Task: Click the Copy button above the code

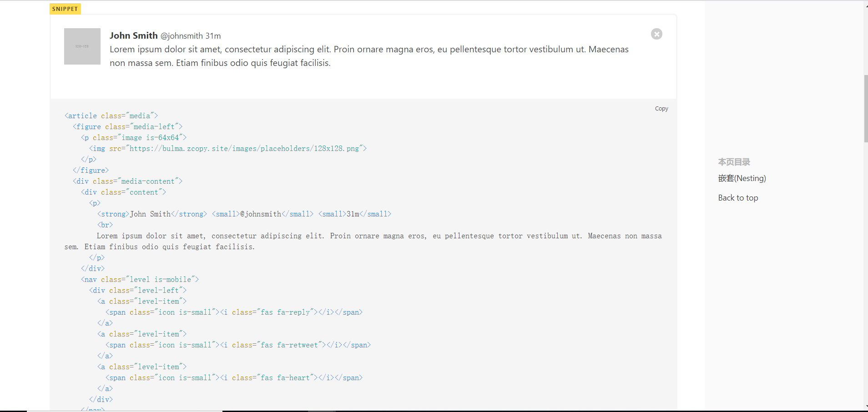Action: [x=661, y=109]
